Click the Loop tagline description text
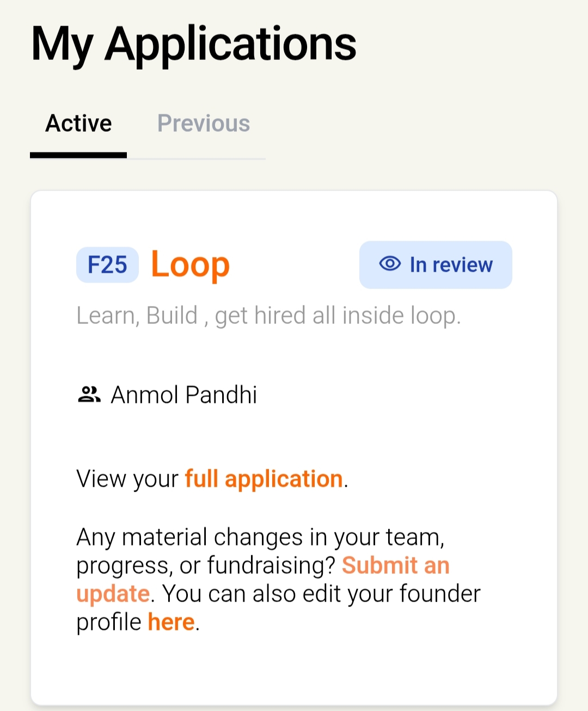Viewport: 588px width, 711px height. tap(268, 316)
